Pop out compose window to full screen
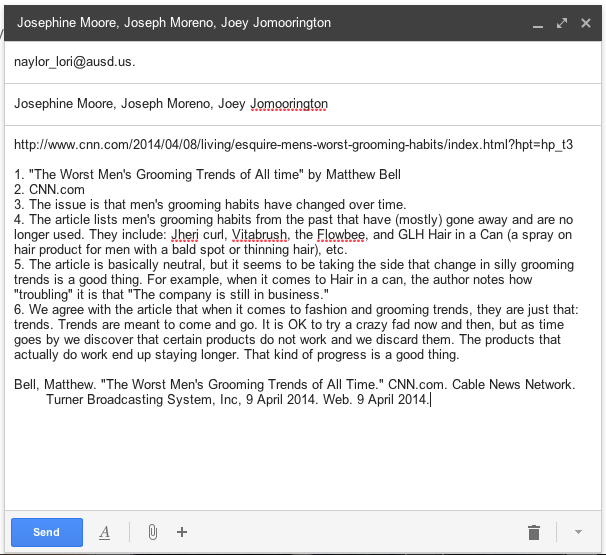606x555 pixels. tap(562, 23)
